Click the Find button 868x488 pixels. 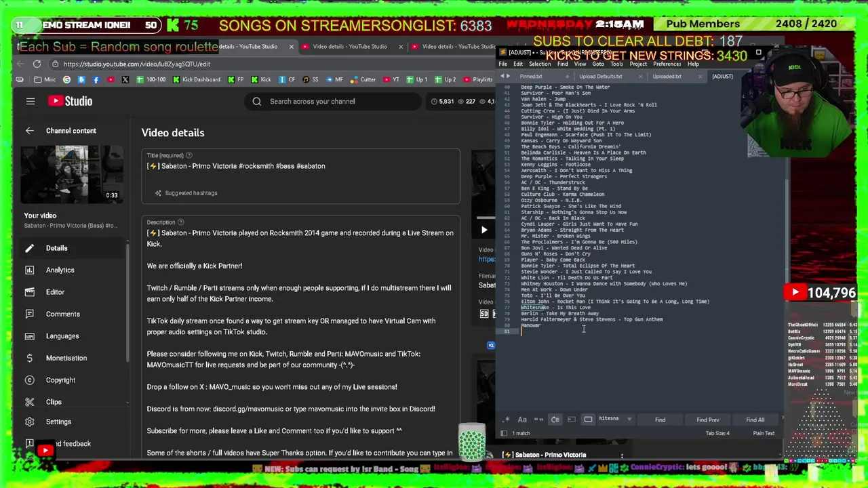[x=660, y=420]
